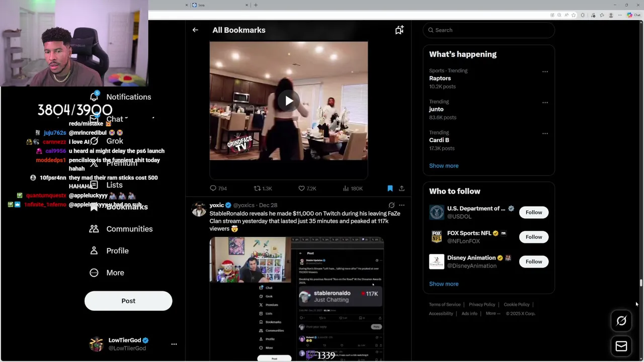
Task: Open the junto trending topic
Action: pyautogui.click(x=436, y=109)
